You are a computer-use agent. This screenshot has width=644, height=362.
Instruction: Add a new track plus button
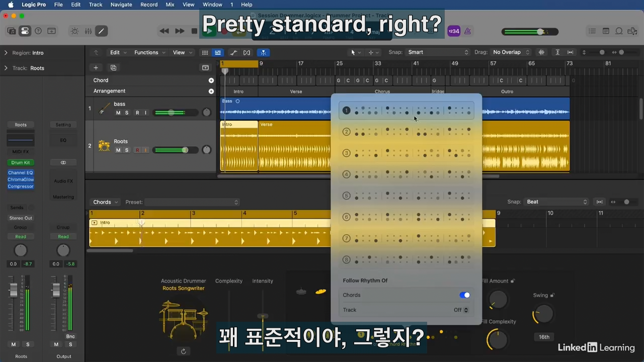point(96,67)
